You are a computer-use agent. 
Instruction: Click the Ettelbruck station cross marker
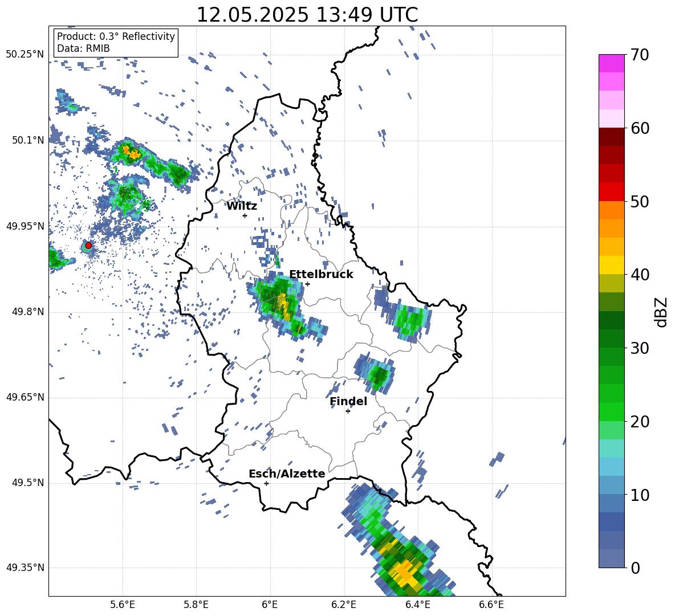[x=307, y=284]
